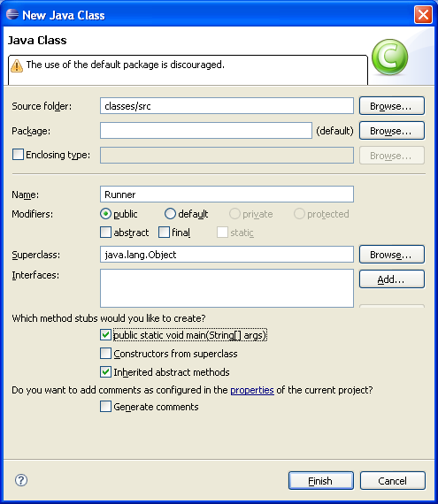Click the method stubs question text

(109, 318)
